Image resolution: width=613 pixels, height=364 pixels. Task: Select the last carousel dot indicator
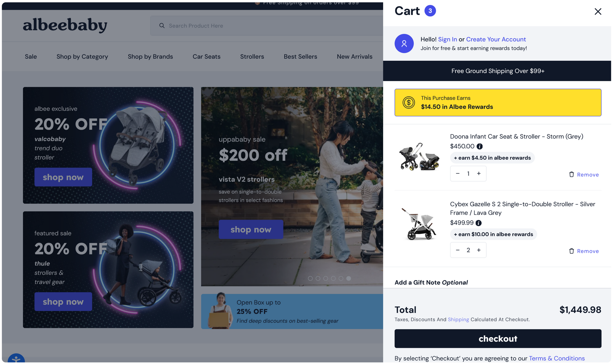click(348, 278)
